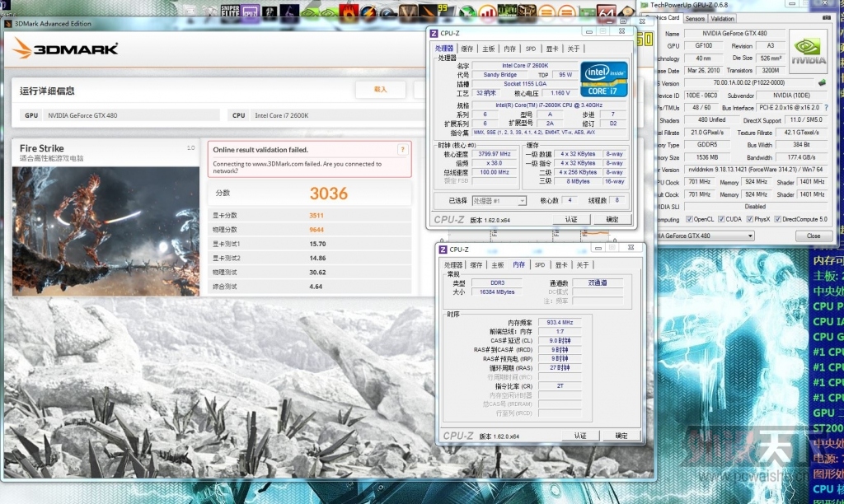This screenshot has height=504, width=844.
Task: Click the 显卡分数 3511 value
Action: click(316, 216)
